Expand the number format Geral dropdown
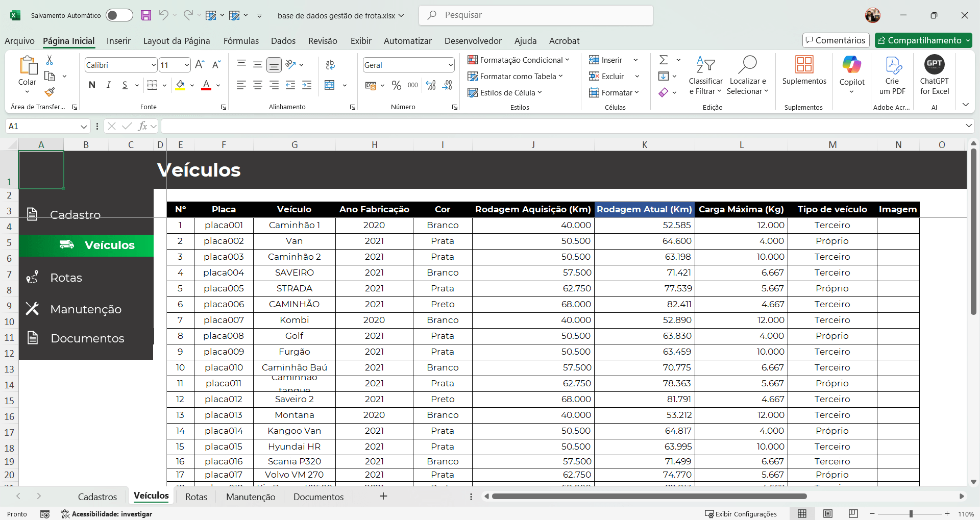The height and width of the screenshot is (520, 980). tap(450, 65)
